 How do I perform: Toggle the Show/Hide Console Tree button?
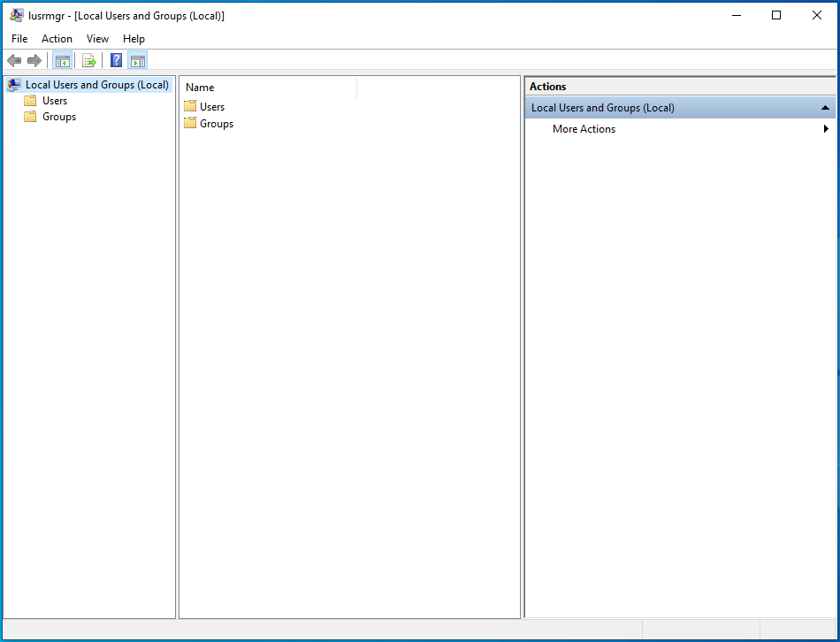[62, 60]
